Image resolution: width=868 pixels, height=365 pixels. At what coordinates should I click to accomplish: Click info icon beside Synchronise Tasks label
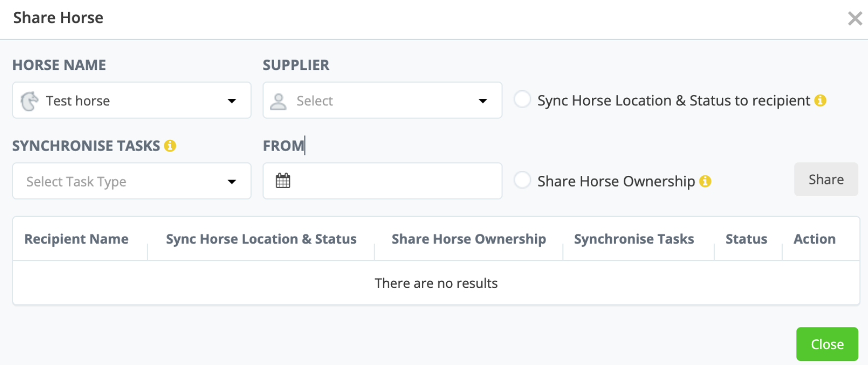pyautogui.click(x=170, y=146)
